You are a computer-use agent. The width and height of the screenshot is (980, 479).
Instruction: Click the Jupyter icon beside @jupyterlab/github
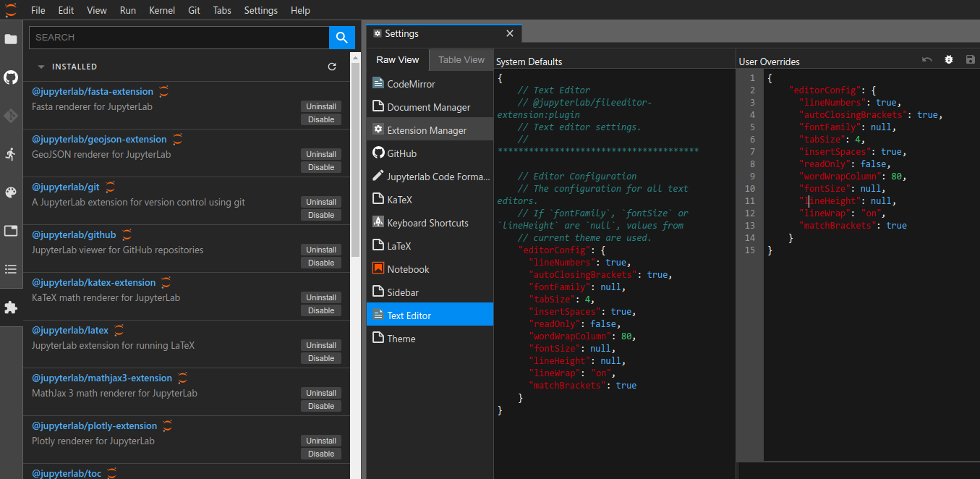tap(127, 234)
